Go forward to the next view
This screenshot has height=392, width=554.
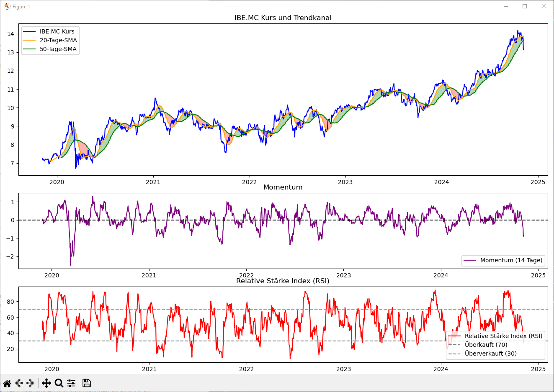coord(31,383)
